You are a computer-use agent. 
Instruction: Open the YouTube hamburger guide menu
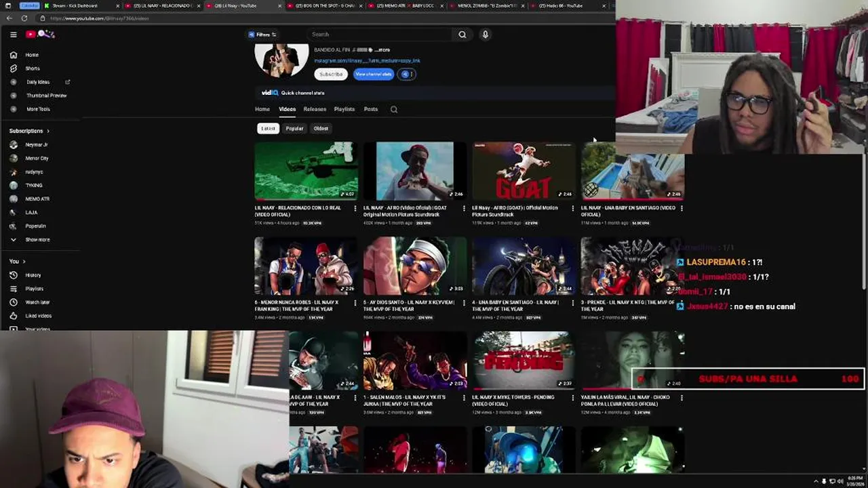click(x=13, y=35)
